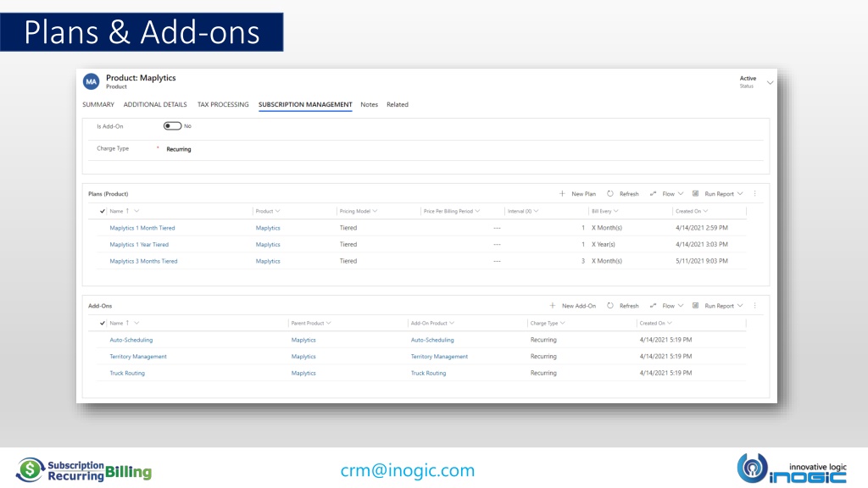Image resolution: width=868 pixels, height=488 pixels.
Task: Switch to the SUMMARY tab
Action: click(98, 104)
